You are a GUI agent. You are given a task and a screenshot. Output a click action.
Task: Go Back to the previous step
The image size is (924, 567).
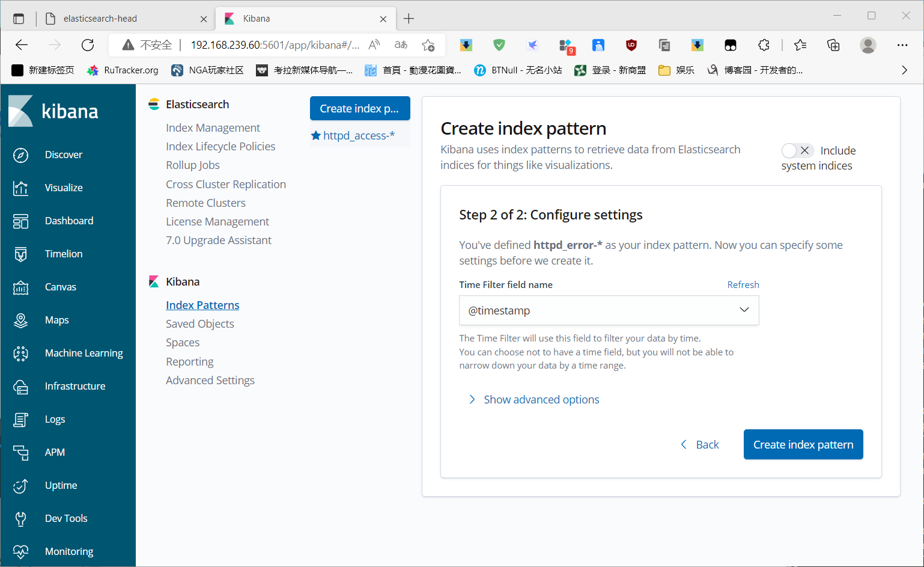[x=700, y=444]
